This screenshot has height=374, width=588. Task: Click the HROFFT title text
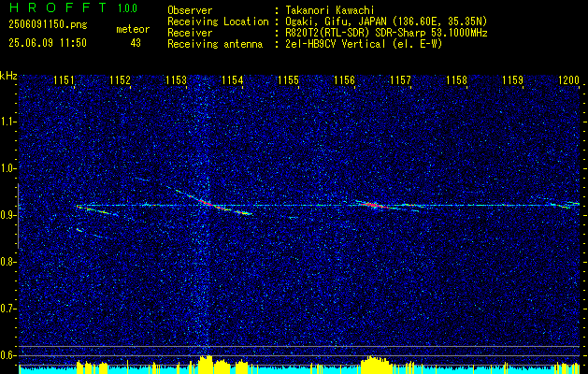coord(58,7)
